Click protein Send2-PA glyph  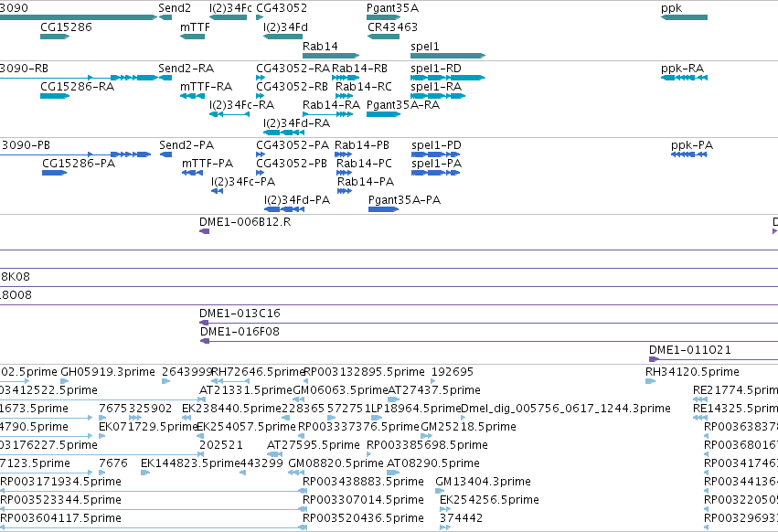(165, 154)
